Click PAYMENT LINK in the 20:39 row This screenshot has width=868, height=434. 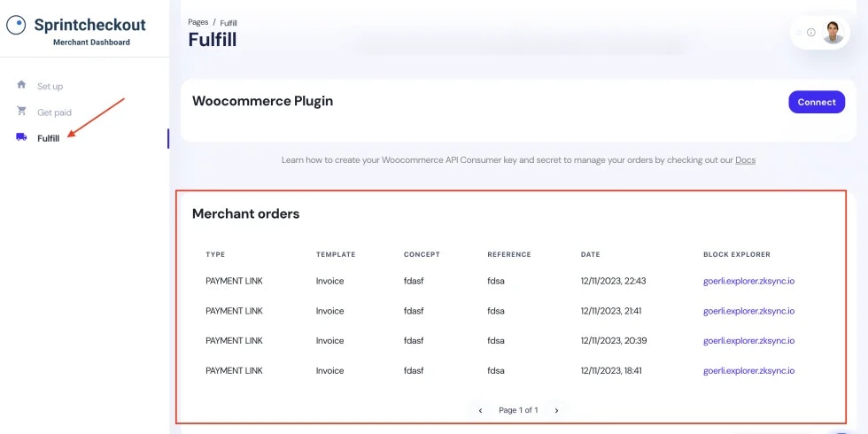[234, 340]
